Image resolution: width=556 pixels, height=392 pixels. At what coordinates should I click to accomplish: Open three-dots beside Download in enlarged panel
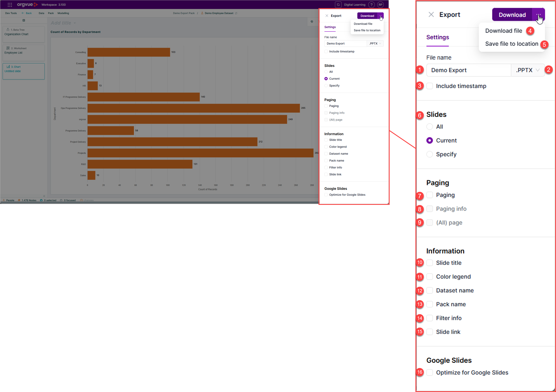pyautogui.click(x=538, y=15)
